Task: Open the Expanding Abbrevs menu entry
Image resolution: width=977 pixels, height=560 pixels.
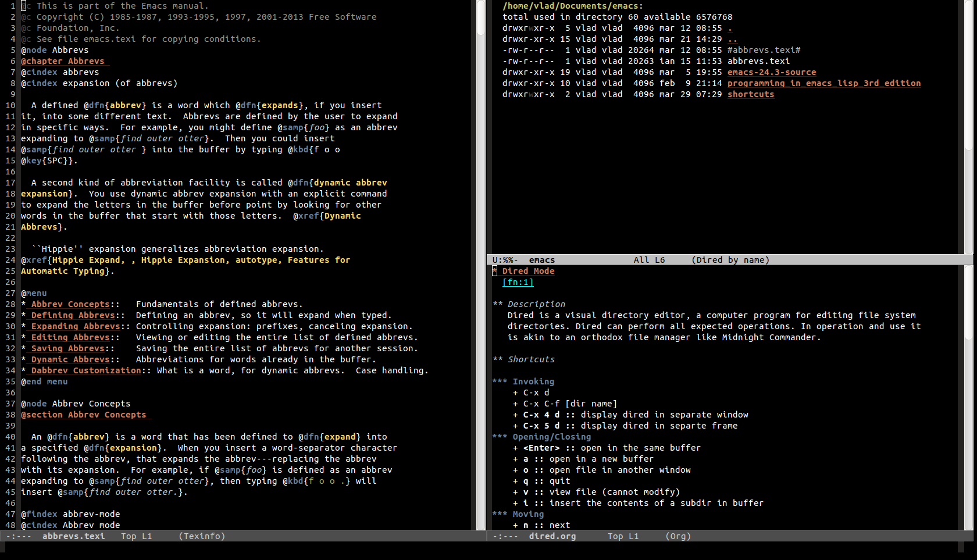Action: pos(76,326)
